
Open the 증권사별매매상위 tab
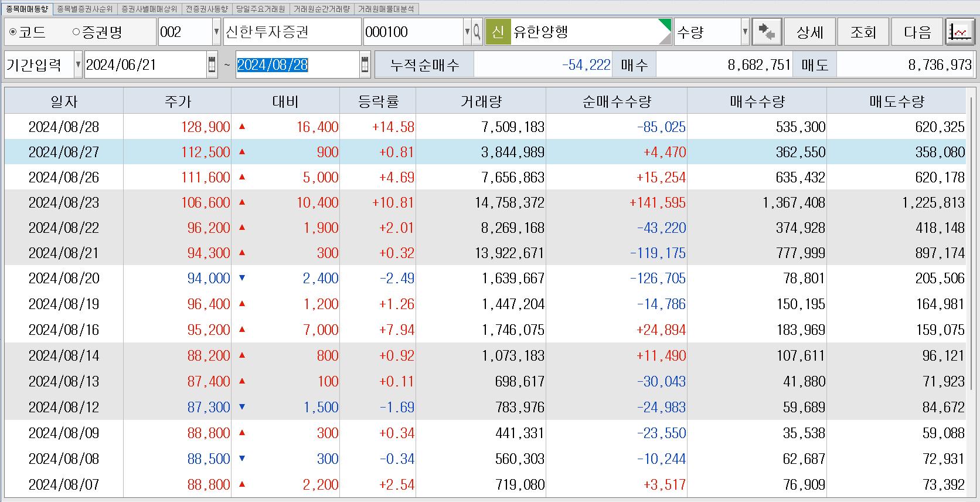point(149,9)
